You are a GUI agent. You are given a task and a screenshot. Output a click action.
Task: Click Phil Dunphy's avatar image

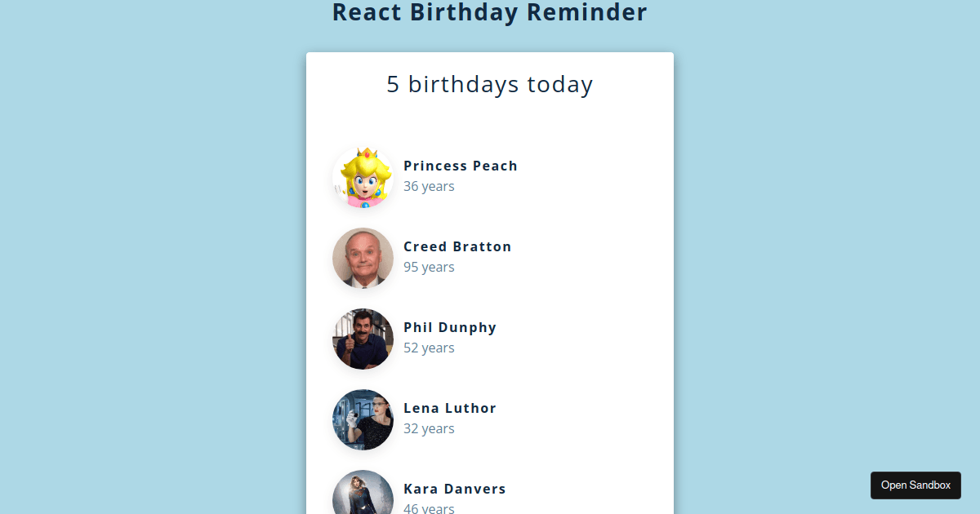[362, 339]
